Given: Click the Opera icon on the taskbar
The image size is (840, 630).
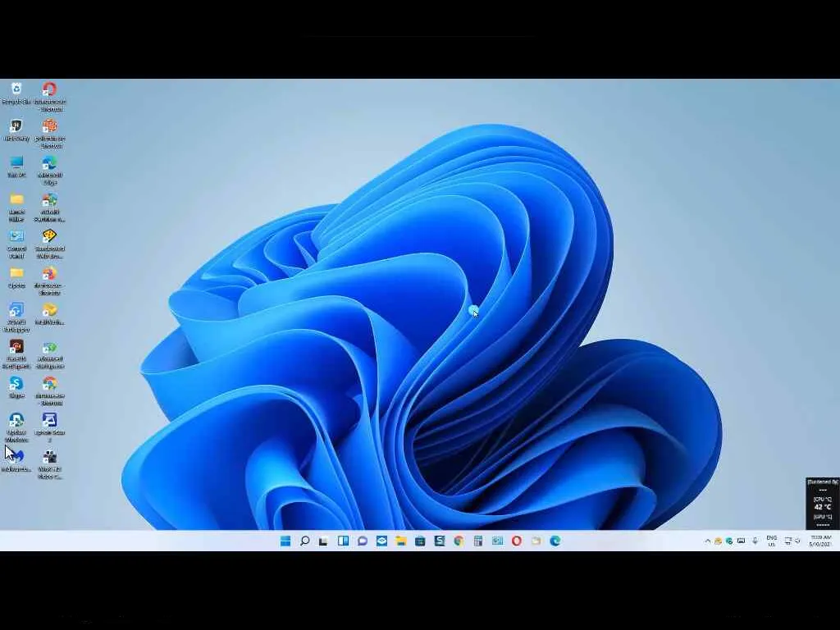Looking at the screenshot, I should 517,541.
